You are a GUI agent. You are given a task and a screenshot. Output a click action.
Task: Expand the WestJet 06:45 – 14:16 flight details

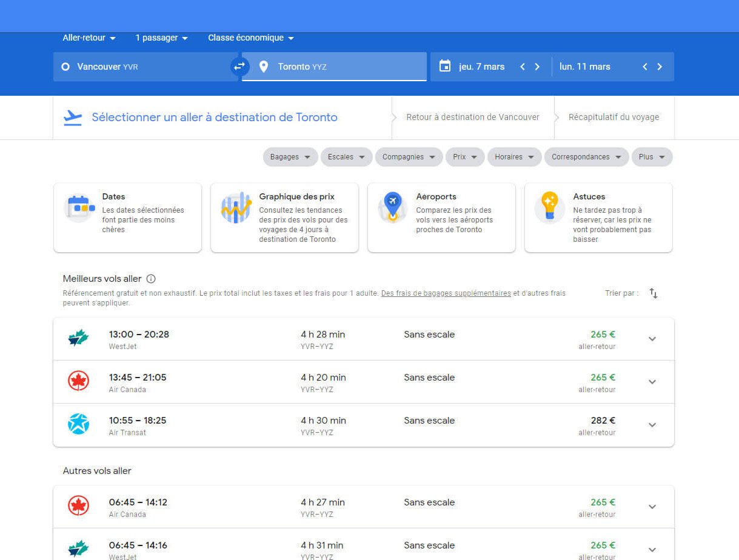pos(652,550)
